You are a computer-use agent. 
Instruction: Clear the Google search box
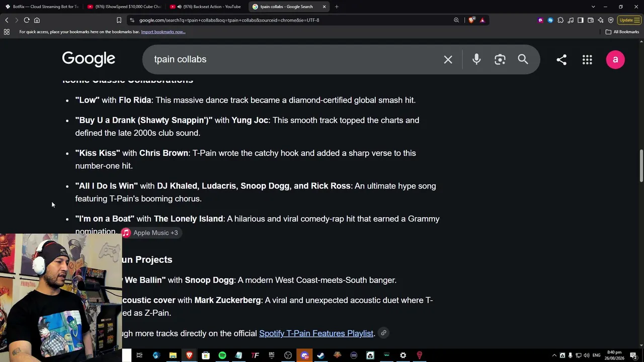[x=448, y=59]
